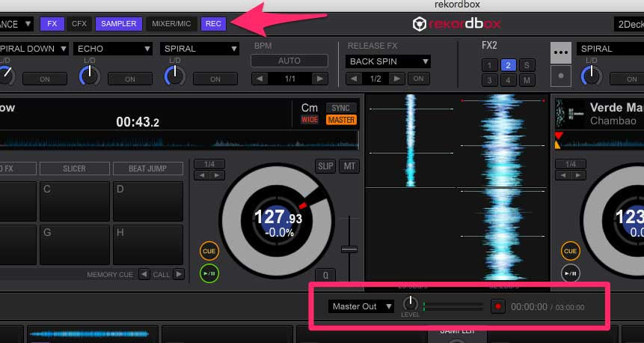Open the left deck SPIRAL effect dropdown
644x343 pixels.
pos(200,49)
